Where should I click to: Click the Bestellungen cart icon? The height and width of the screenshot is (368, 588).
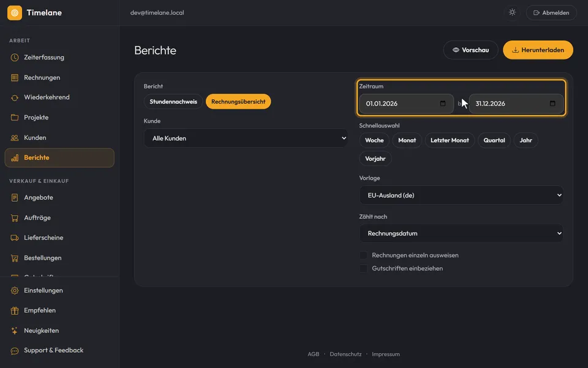point(15,258)
